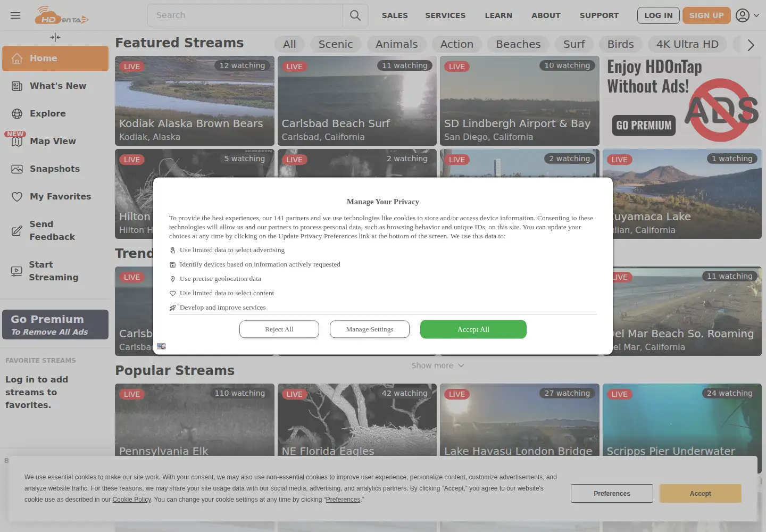Expand Show more under trending streams

(438, 365)
